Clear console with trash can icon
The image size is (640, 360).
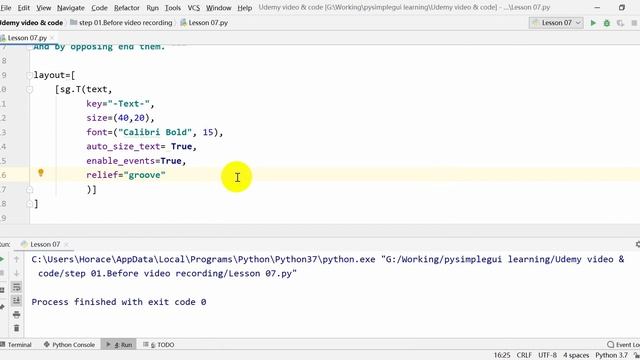(16, 328)
